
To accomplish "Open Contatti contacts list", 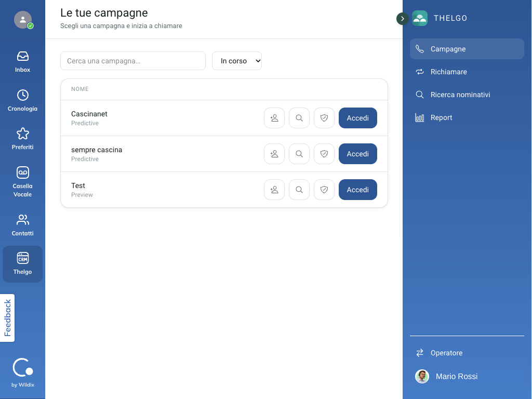I will (22, 225).
